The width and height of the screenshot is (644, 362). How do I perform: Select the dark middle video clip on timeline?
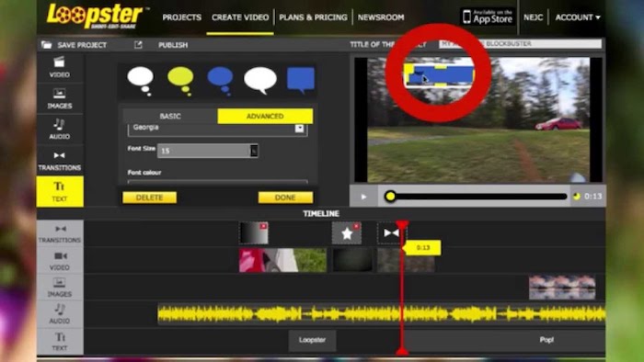(352, 260)
